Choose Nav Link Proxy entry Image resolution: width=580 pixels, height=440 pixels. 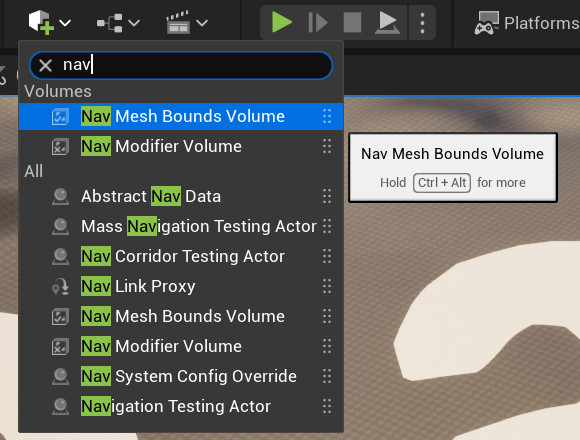coord(181,286)
